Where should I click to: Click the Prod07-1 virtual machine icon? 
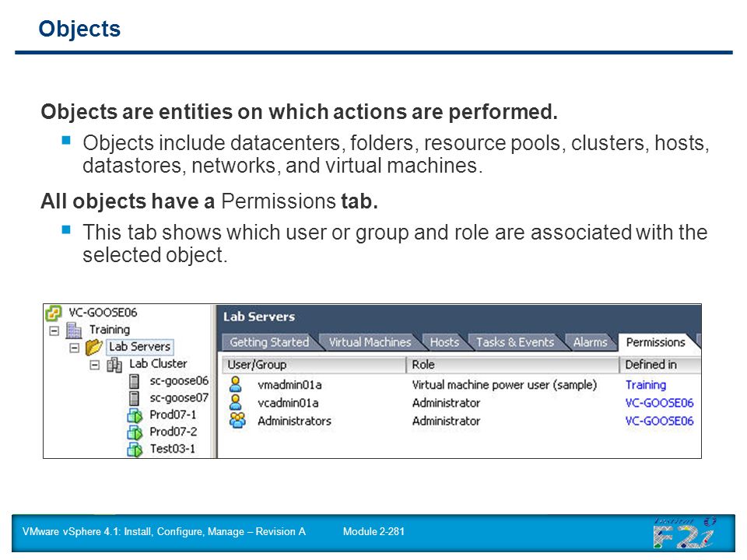coord(135,415)
